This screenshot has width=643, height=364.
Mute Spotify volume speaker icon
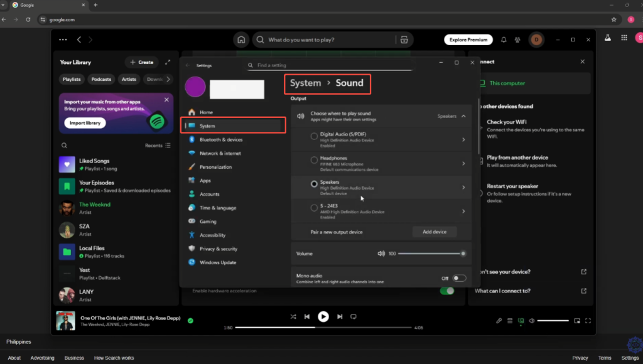click(x=532, y=321)
